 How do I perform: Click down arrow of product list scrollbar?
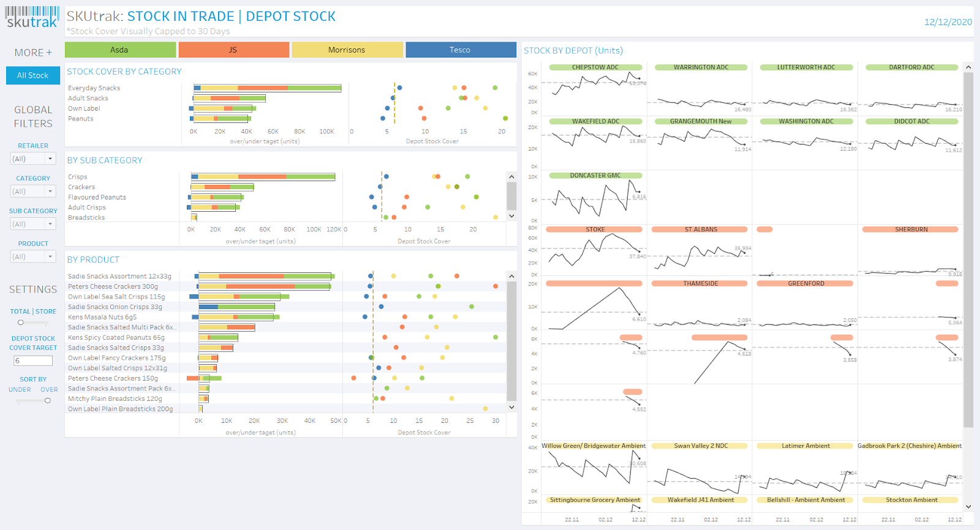[511, 407]
